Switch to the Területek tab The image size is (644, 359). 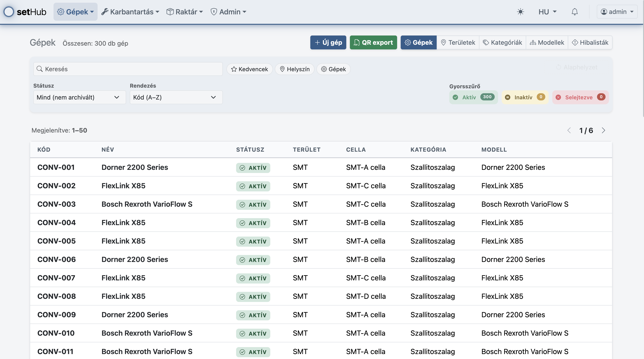tap(458, 42)
